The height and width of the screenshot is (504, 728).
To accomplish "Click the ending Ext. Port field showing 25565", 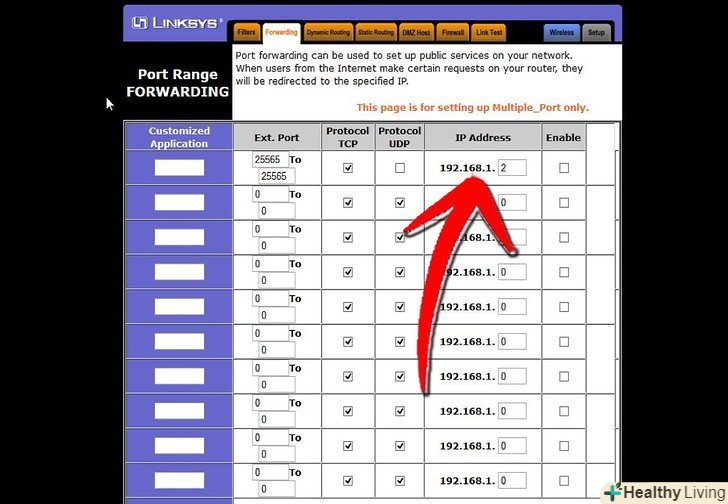I will 277,176.
